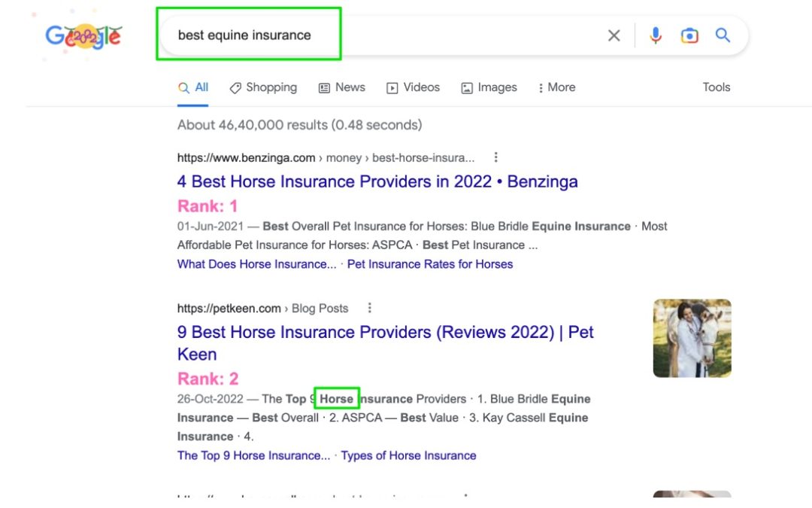Screen dimensions: 812x508
Task: Open the More search categories menu
Action: click(556, 87)
